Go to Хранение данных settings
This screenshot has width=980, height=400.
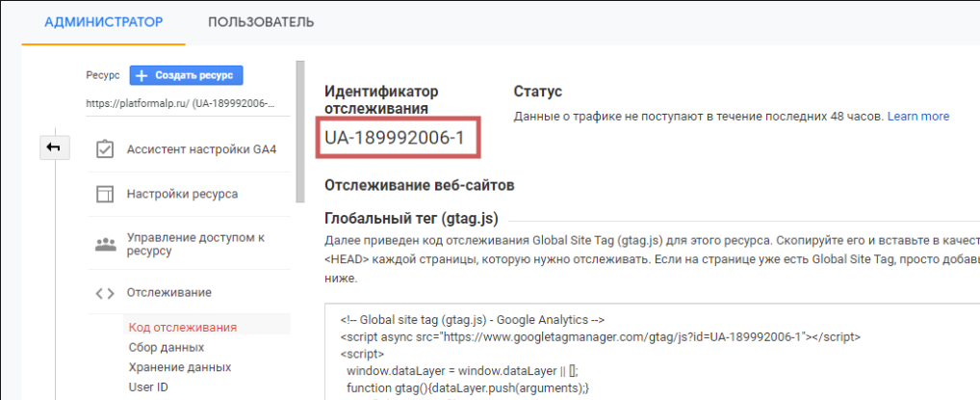179,367
